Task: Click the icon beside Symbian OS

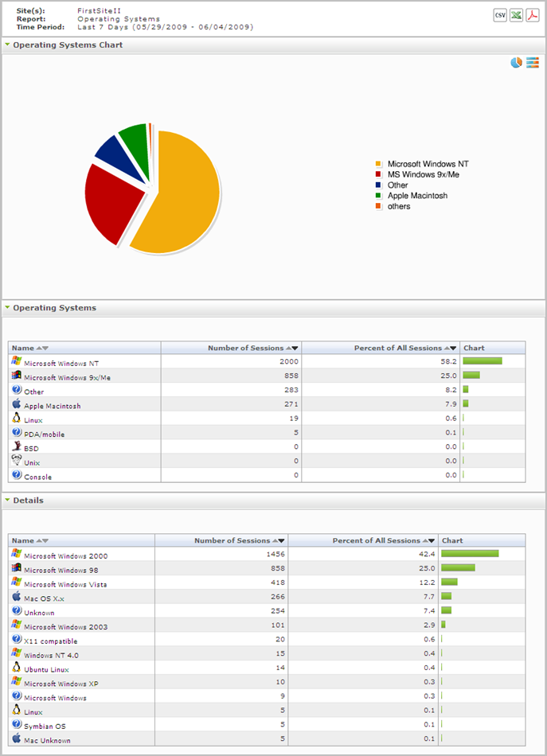Action: coord(17,723)
